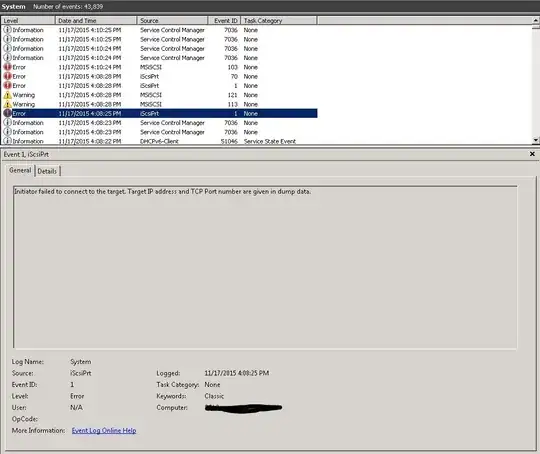Sort events by the Event ID column header

pos(224,21)
